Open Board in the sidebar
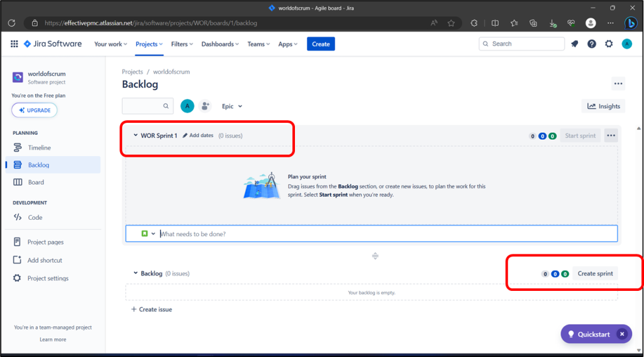 pyautogui.click(x=53, y=182)
